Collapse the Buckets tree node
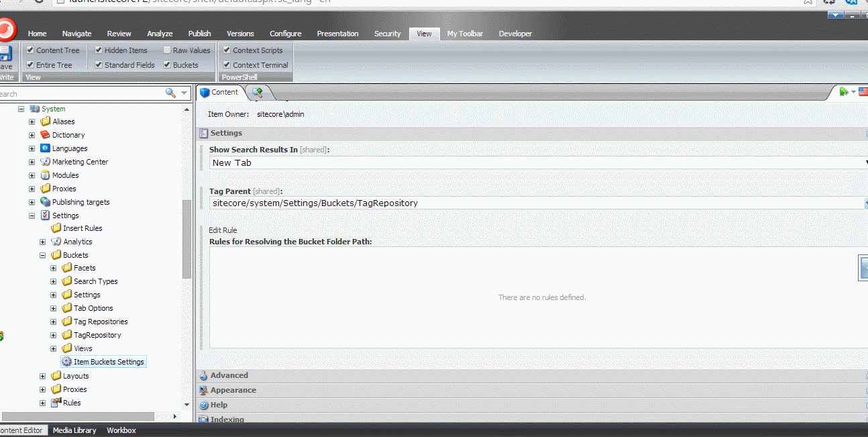The width and height of the screenshot is (868, 437). coord(42,254)
